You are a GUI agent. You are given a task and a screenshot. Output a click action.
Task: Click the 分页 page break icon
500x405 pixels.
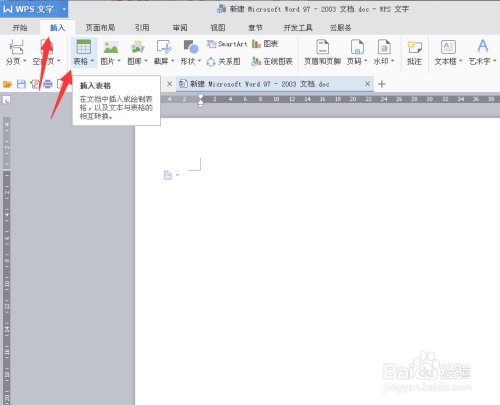(x=16, y=47)
